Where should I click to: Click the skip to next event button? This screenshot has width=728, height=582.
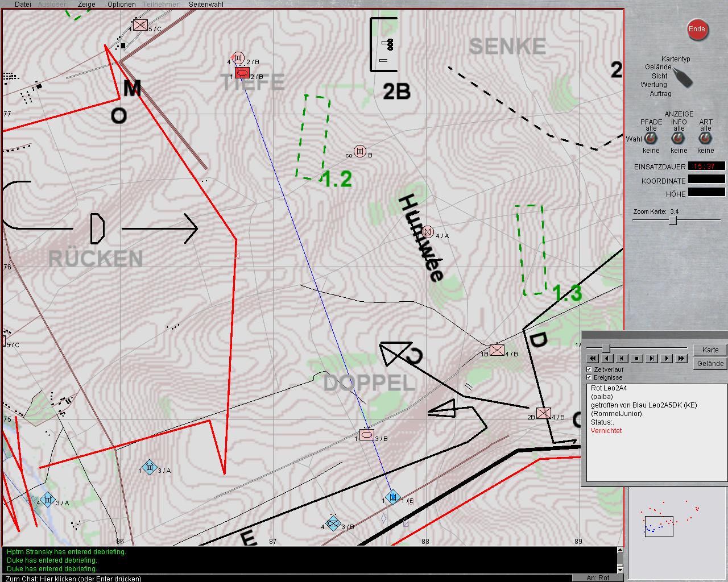652,359
